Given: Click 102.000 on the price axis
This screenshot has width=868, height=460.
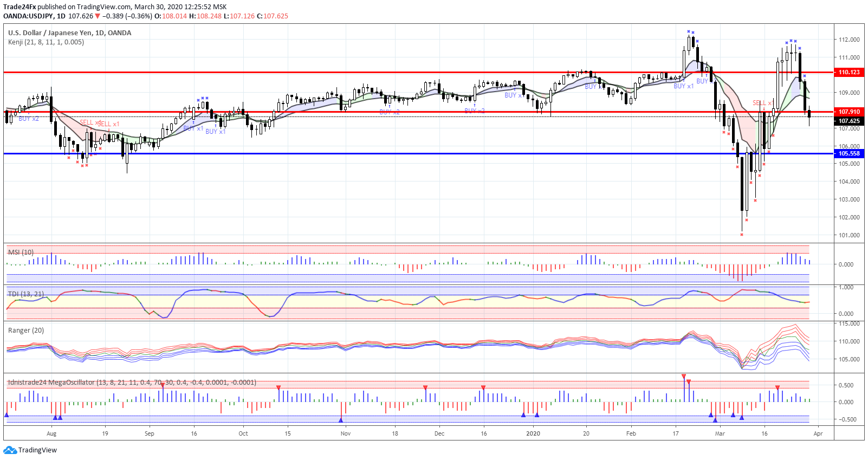Looking at the screenshot, I should point(849,217).
